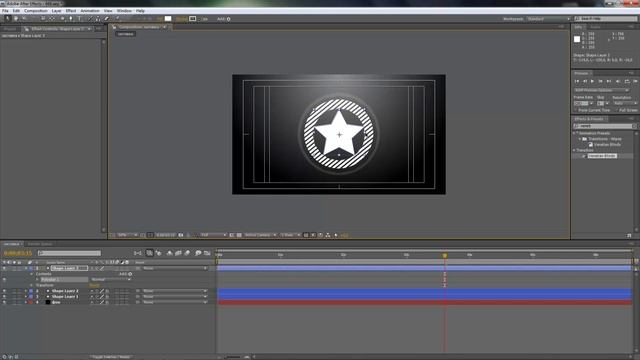Viewport: 640px width, 360px height.
Task: Hide the фон layer with eye toggle
Action: pyautogui.click(x=4, y=302)
